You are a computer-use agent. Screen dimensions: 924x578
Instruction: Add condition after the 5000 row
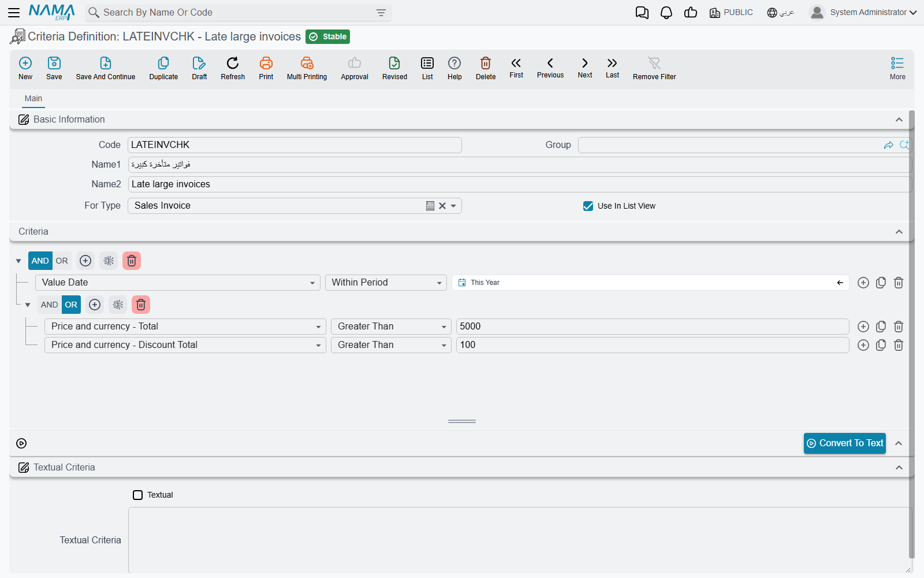click(863, 327)
